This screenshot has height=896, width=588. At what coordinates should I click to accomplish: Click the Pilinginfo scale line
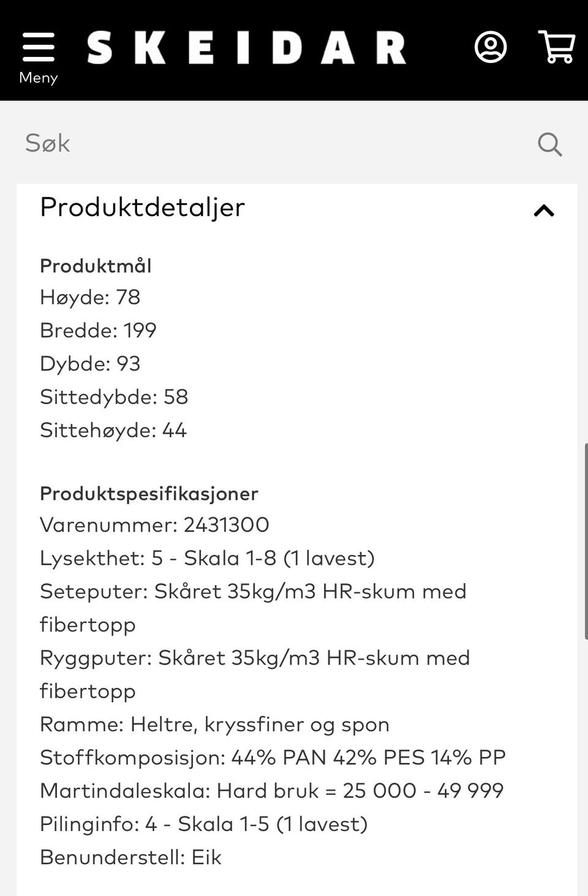pos(203,824)
